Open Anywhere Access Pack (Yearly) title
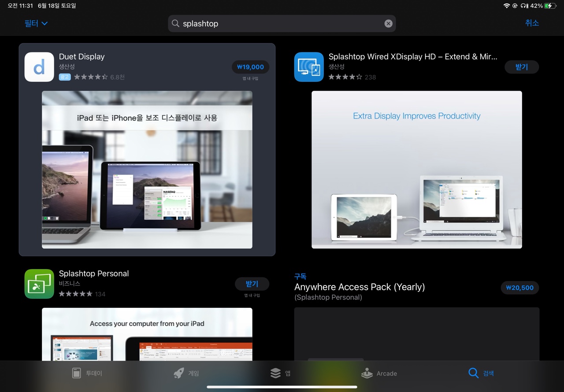564x392 pixels. (360, 287)
